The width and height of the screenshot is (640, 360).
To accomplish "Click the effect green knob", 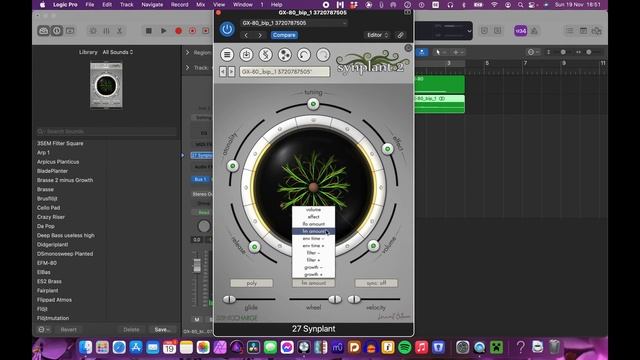I will point(387,149).
